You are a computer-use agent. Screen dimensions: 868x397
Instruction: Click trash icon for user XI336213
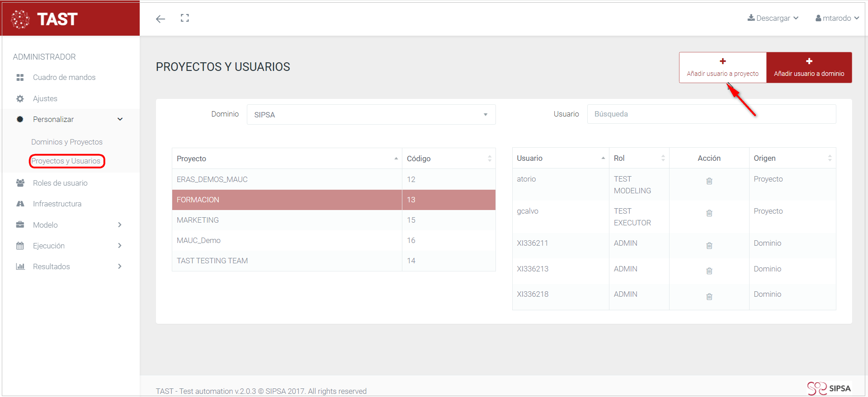click(709, 271)
